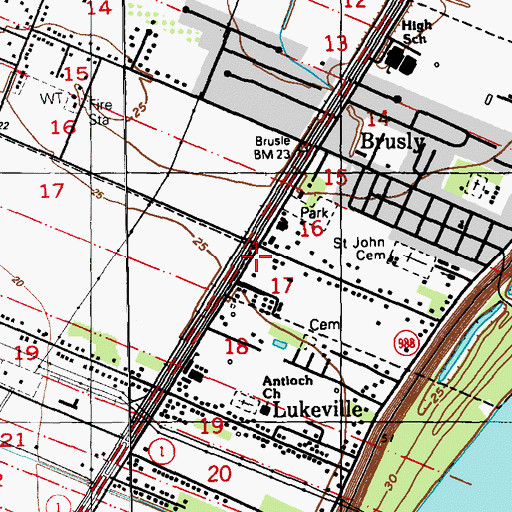Click the St John Cem label
512x512 pixels.
point(360,249)
